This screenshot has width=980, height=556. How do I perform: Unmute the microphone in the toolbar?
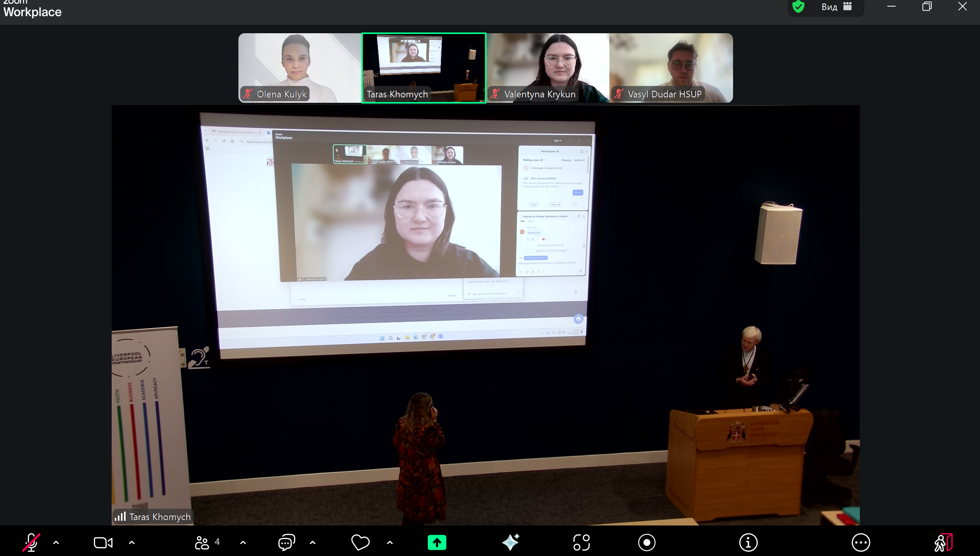coord(31,542)
